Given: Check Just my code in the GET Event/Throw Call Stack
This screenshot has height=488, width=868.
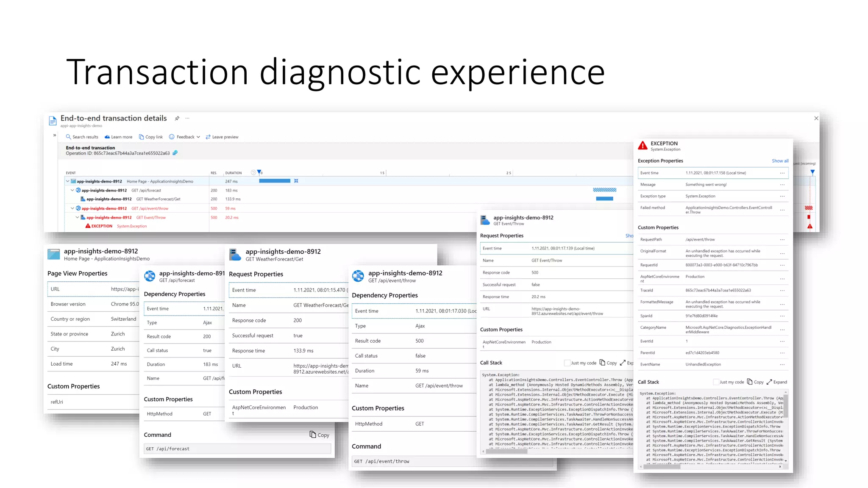Looking at the screenshot, I should tap(568, 363).
